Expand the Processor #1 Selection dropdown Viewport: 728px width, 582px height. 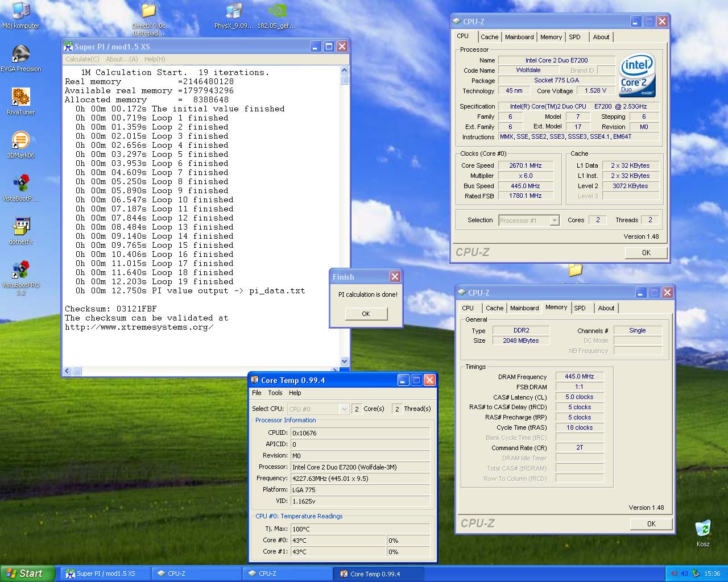(555, 221)
